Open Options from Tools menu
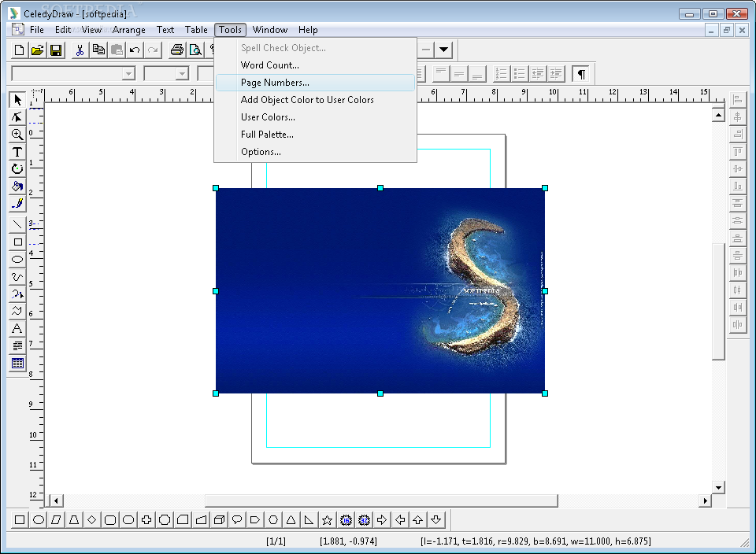Image resolution: width=756 pixels, height=554 pixels. click(x=315, y=152)
